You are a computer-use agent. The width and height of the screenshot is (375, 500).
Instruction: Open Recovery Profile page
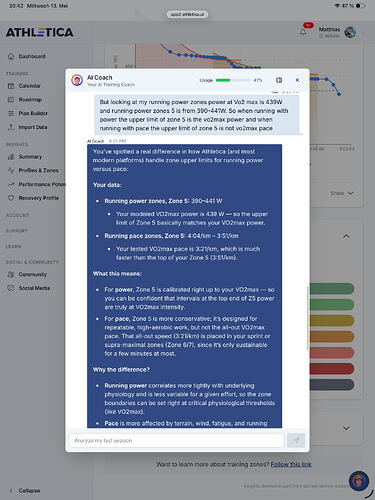39,198
